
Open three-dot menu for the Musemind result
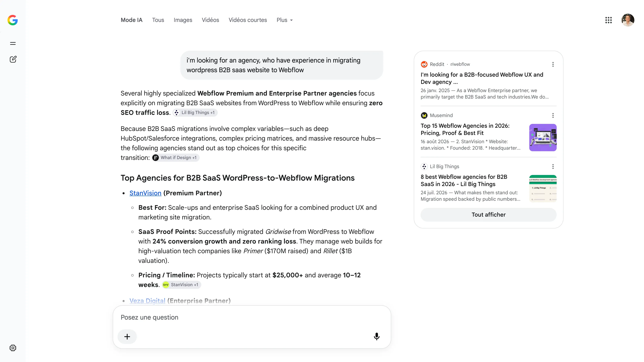click(553, 115)
